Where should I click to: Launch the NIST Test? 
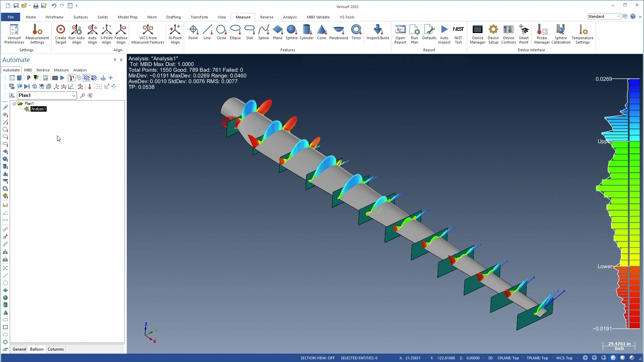(458, 34)
